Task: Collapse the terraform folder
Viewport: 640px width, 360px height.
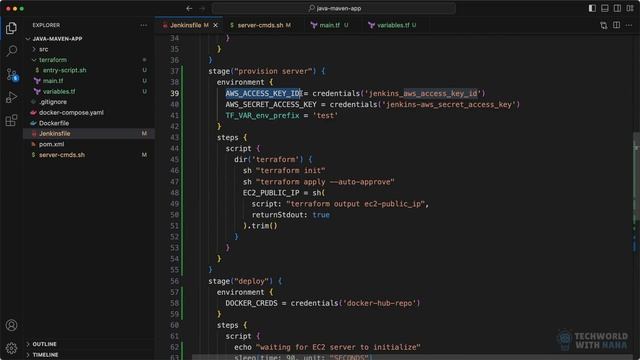Action: pos(53,60)
